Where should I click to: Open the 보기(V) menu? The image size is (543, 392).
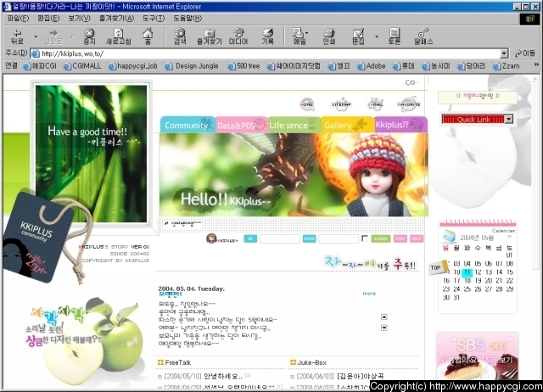79,19
